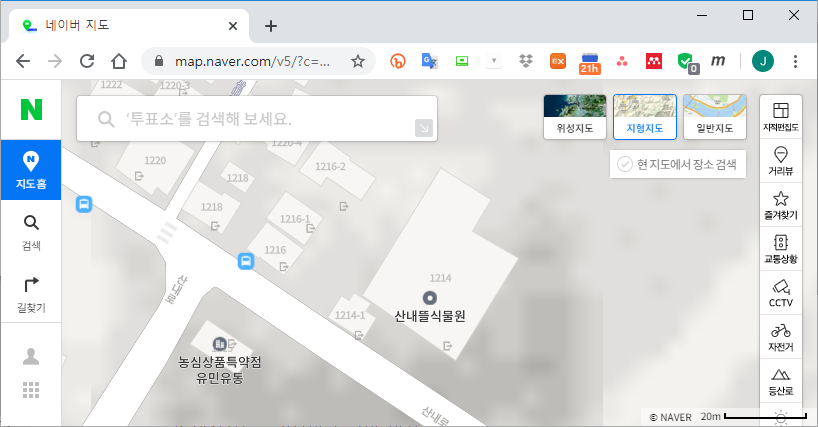
Task: Open Chrome three-dot menu
Action: pyautogui.click(x=795, y=61)
